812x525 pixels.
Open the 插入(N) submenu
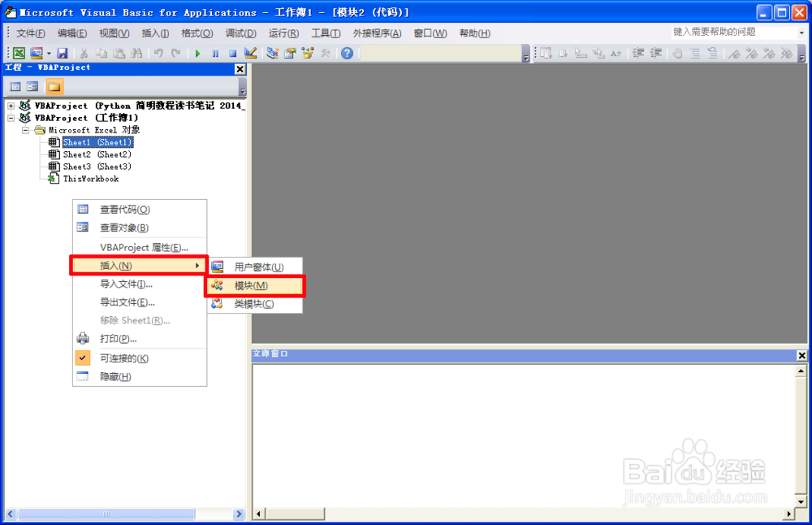pos(140,266)
